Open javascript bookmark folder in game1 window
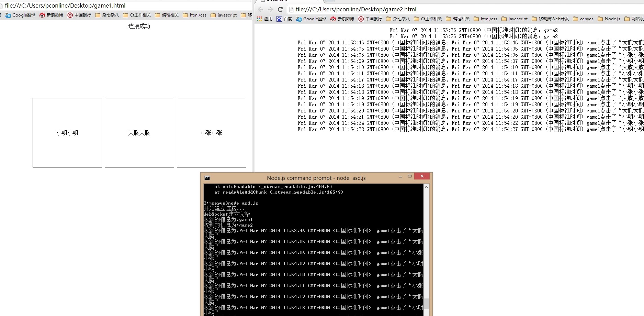This screenshot has height=316, width=644. [x=224, y=15]
